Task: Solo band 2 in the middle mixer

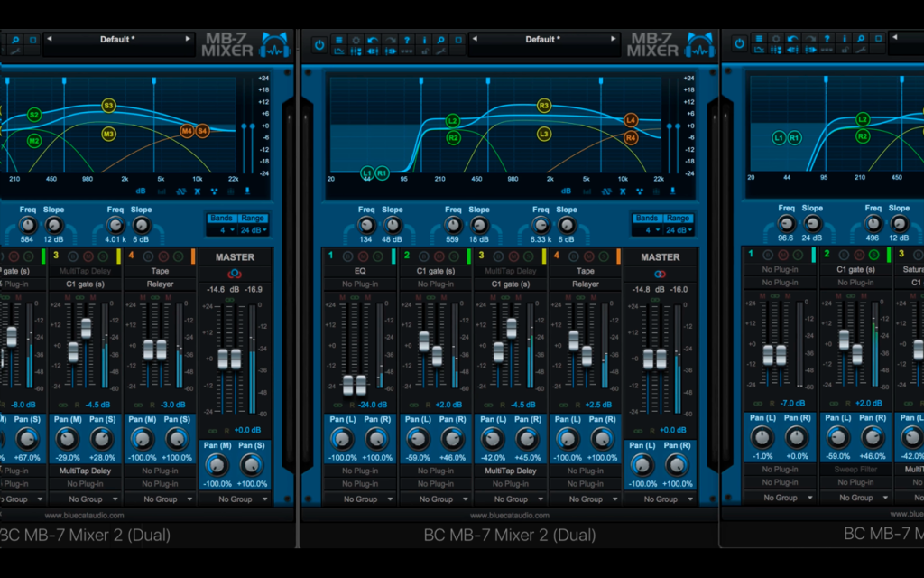Action: coord(454,256)
